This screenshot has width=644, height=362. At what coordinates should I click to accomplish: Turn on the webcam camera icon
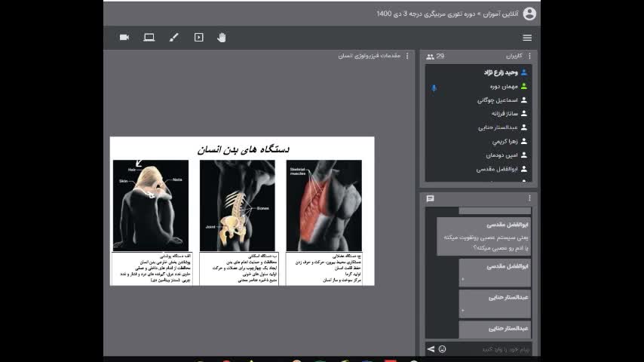pos(124,37)
